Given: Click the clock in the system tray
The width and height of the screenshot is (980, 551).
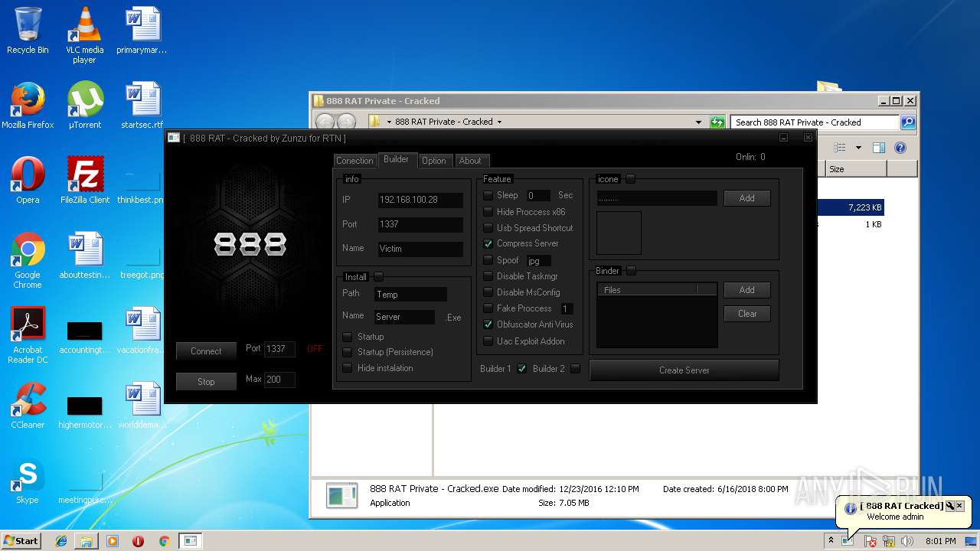Looking at the screenshot, I should pos(940,541).
